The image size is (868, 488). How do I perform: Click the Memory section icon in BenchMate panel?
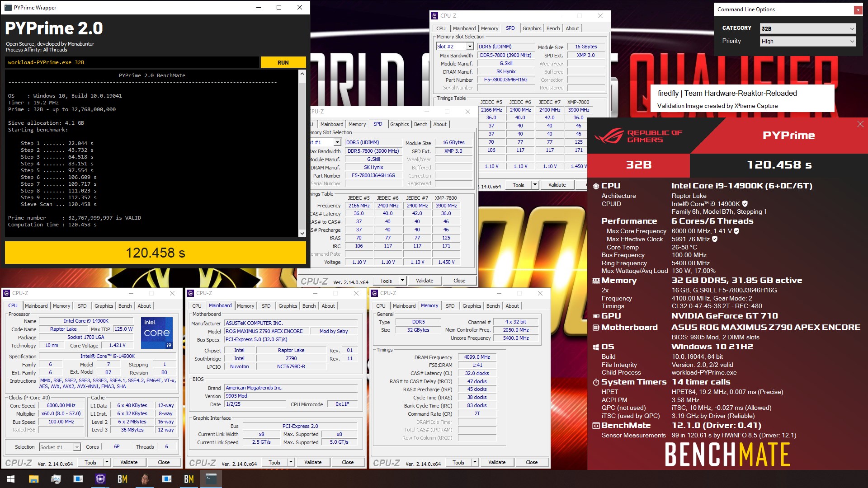pyautogui.click(x=596, y=281)
